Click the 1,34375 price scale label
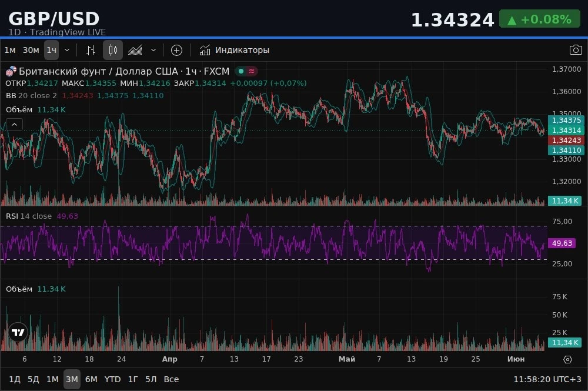Screen dimensions: 588x391 pos(566,121)
